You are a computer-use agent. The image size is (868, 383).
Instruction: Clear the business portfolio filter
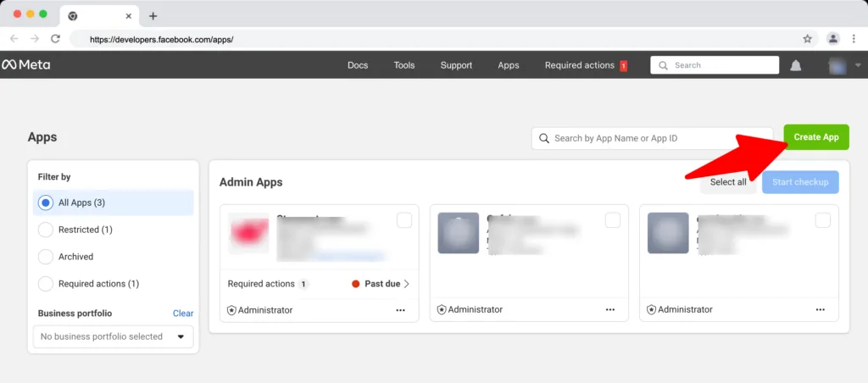[x=183, y=314]
